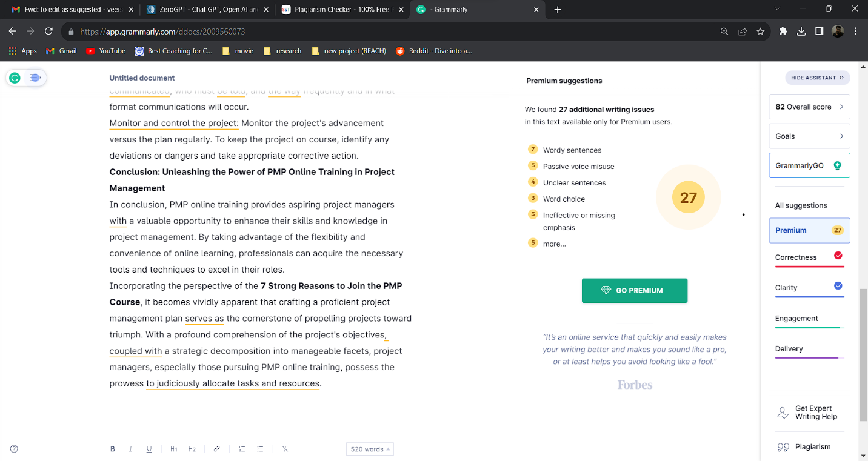Image resolution: width=868 pixels, height=461 pixels.
Task: Open the Chrome profile avatar
Action: 838,32
